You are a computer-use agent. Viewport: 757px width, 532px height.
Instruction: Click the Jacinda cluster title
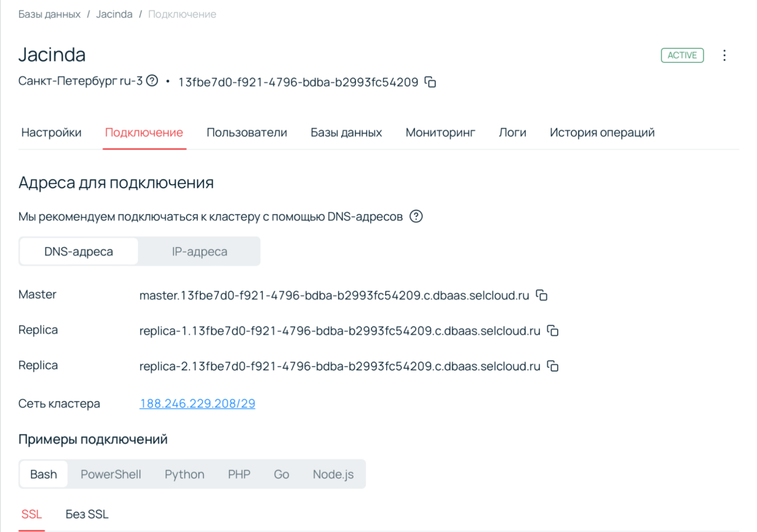[x=52, y=55]
